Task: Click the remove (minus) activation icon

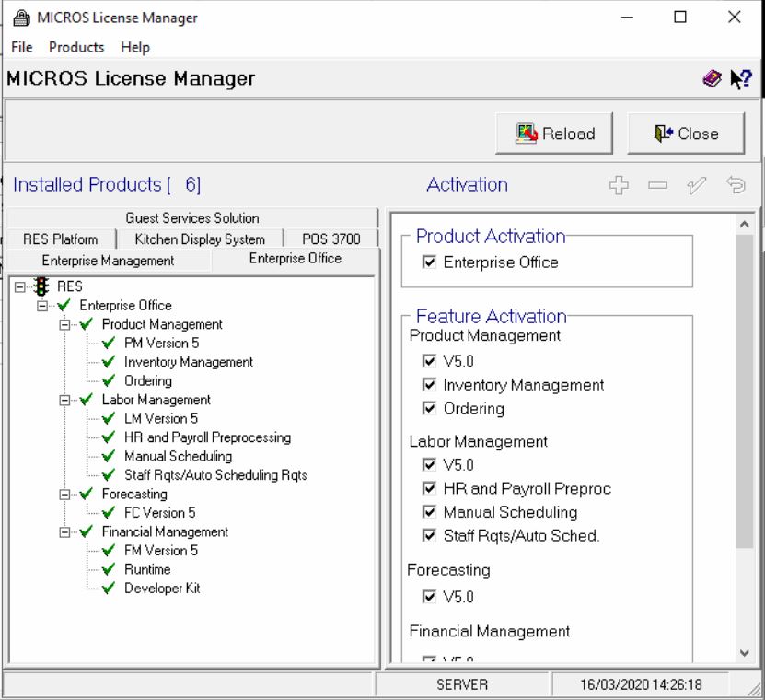Action: tap(657, 185)
